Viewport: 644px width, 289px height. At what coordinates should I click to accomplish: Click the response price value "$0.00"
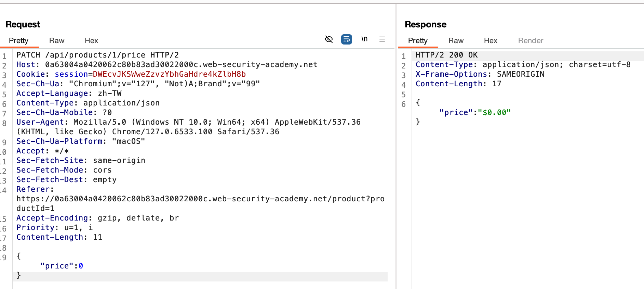[494, 113]
